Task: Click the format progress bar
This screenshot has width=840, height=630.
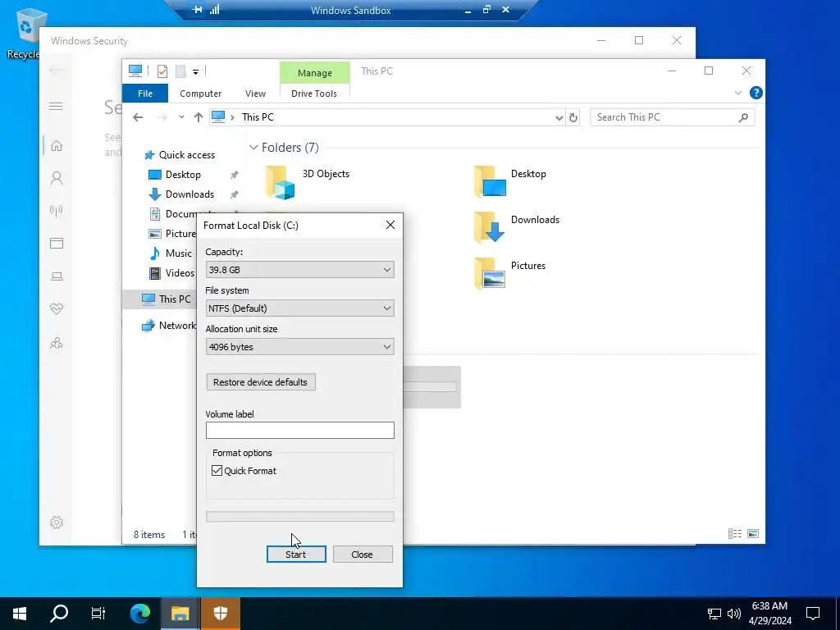Action: 300,517
